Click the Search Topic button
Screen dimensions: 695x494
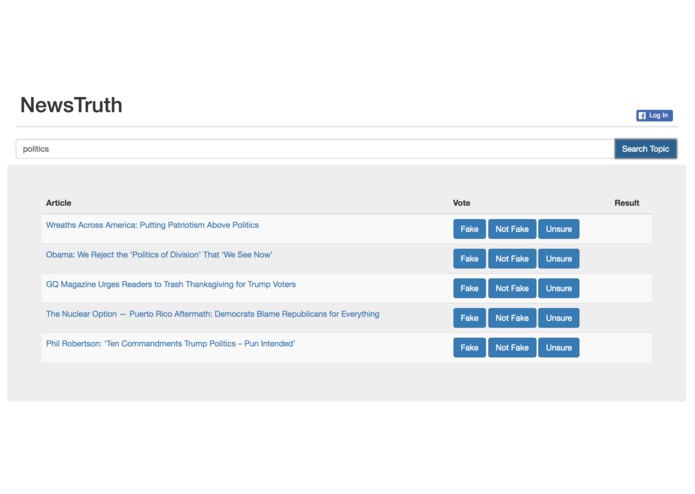pos(645,149)
